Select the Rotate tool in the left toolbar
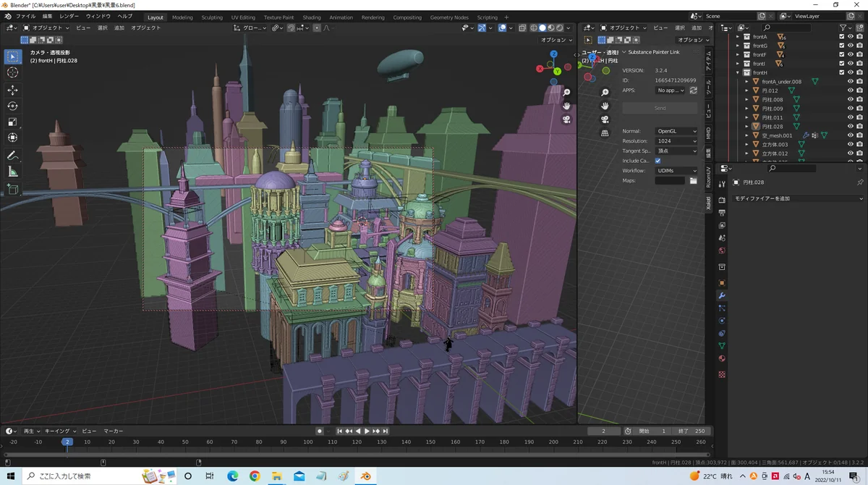The width and height of the screenshot is (868, 485). click(12, 106)
